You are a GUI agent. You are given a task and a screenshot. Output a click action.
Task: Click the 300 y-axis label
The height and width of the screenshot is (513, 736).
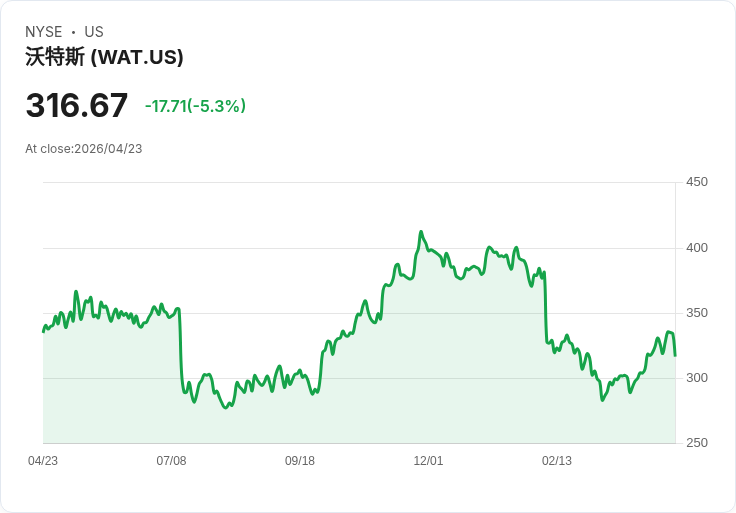point(696,378)
